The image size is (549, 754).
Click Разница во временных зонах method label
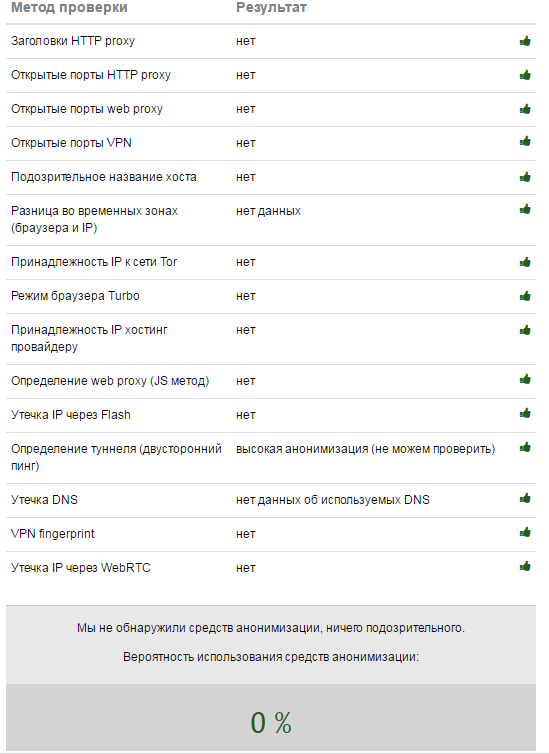(x=94, y=219)
